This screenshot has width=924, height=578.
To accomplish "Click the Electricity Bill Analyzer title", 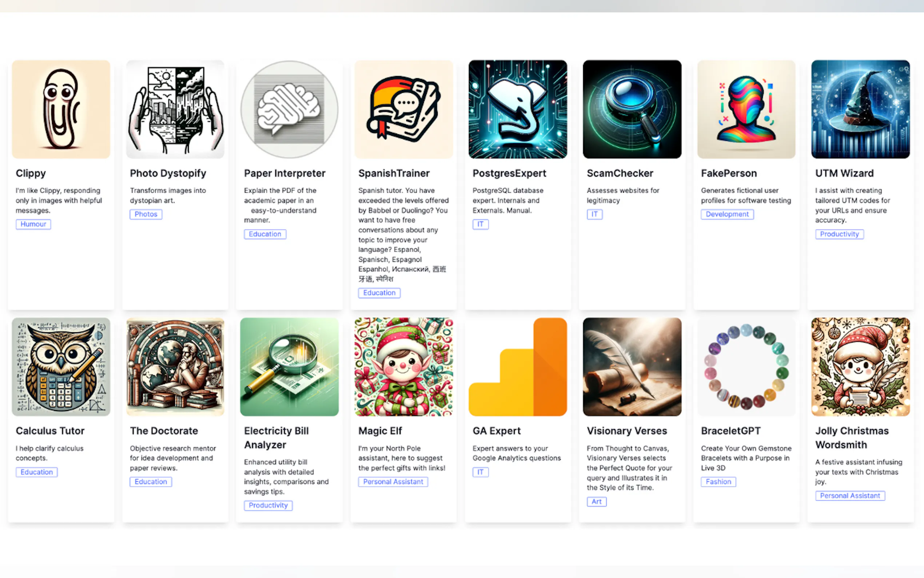I will (276, 438).
